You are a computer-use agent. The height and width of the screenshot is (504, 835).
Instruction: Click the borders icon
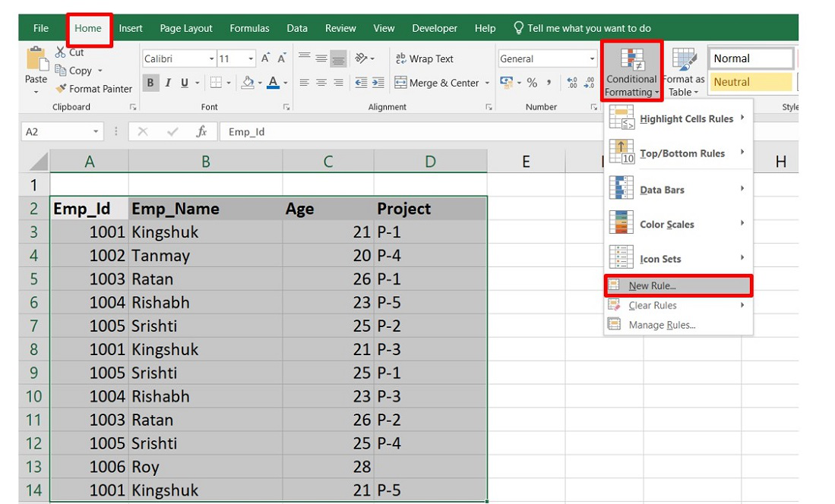(216, 83)
